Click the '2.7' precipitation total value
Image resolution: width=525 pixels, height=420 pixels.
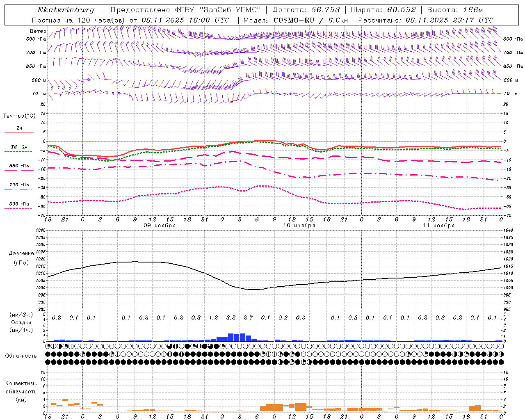tap(249, 318)
